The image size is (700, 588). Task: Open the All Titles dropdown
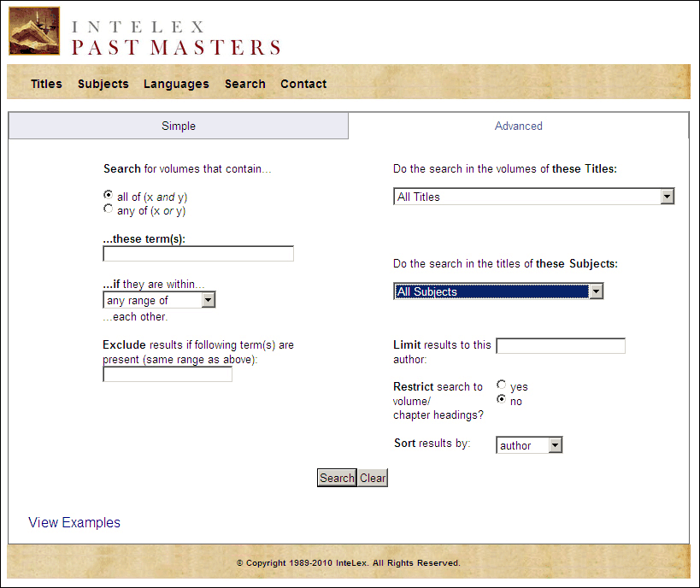pos(667,197)
